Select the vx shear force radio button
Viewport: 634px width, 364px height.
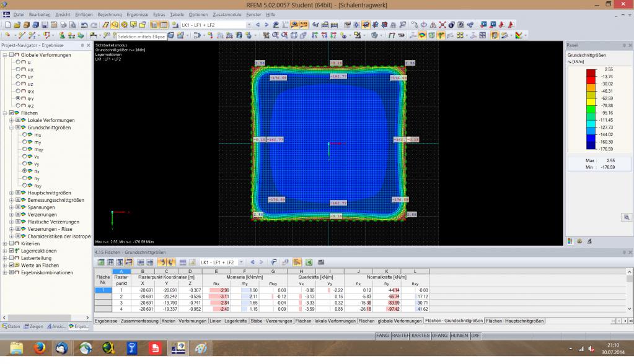point(25,157)
